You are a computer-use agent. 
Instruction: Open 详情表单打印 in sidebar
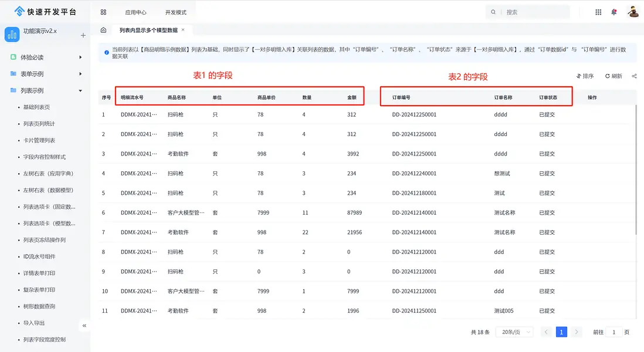[39, 273]
